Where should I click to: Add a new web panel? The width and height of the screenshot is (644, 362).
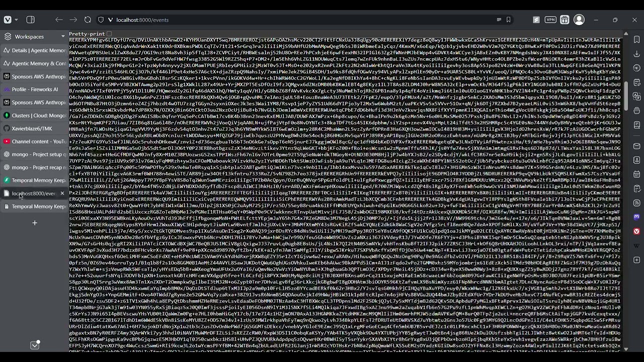click(636, 259)
